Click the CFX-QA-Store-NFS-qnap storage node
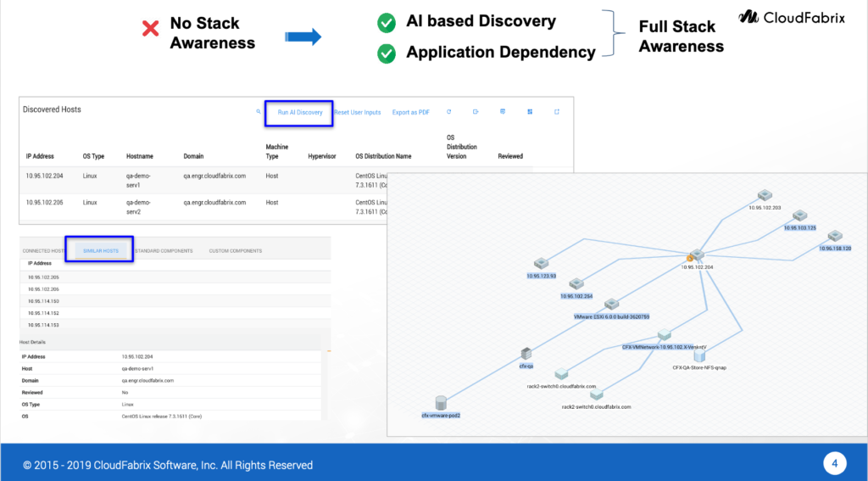868x481 pixels. click(700, 356)
